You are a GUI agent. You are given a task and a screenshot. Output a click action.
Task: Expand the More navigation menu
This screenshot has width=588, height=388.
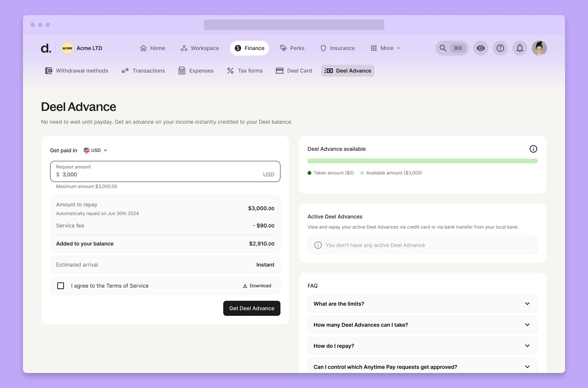(x=385, y=48)
